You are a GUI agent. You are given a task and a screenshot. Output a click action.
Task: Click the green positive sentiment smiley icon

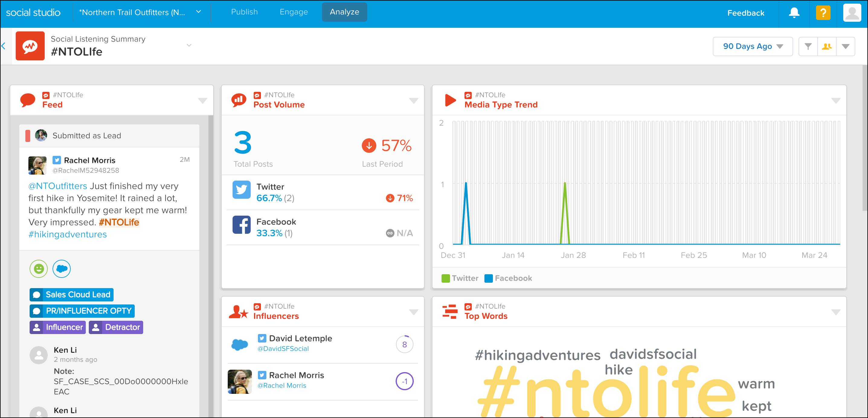click(38, 269)
